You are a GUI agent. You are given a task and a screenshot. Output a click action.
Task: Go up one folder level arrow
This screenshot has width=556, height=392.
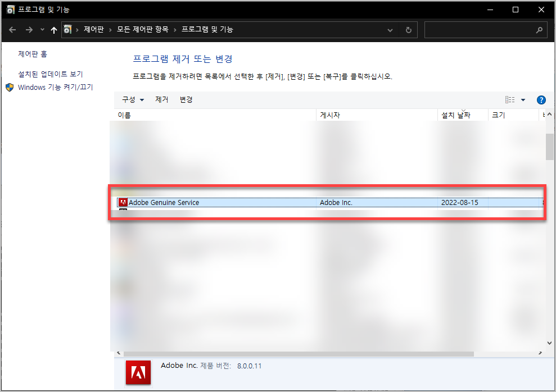[x=54, y=30]
